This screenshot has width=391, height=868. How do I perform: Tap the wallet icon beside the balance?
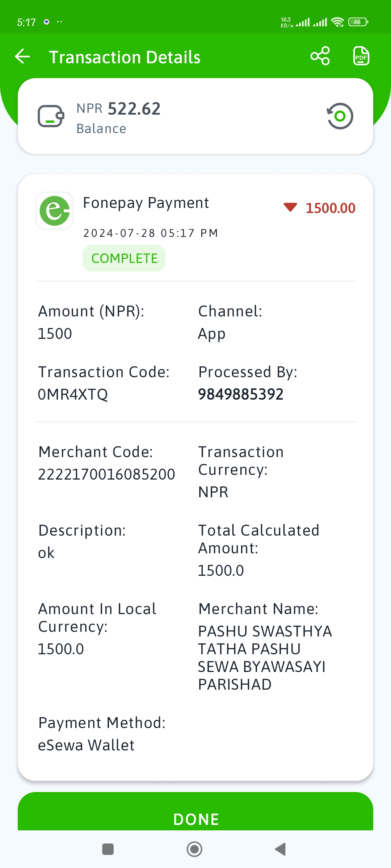click(51, 116)
